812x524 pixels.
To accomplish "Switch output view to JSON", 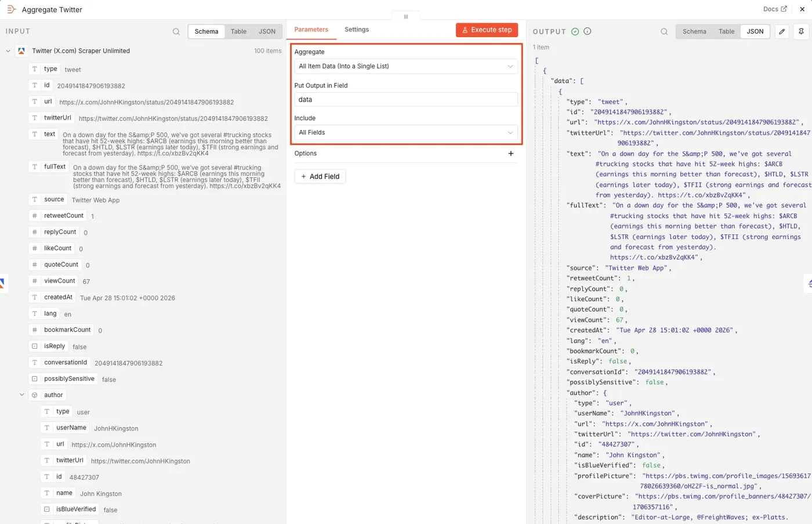I will tap(755, 31).
